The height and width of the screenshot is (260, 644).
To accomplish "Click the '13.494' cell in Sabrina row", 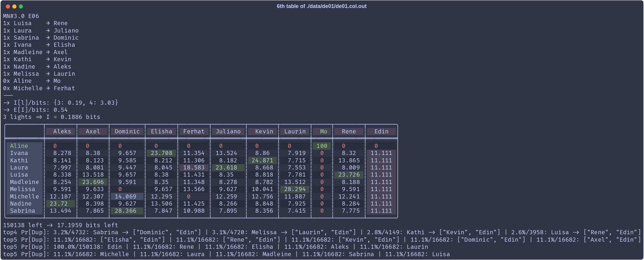I will tap(60, 211).
